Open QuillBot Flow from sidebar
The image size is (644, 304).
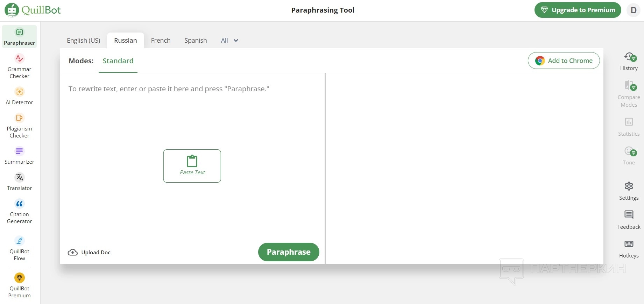[x=20, y=248]
